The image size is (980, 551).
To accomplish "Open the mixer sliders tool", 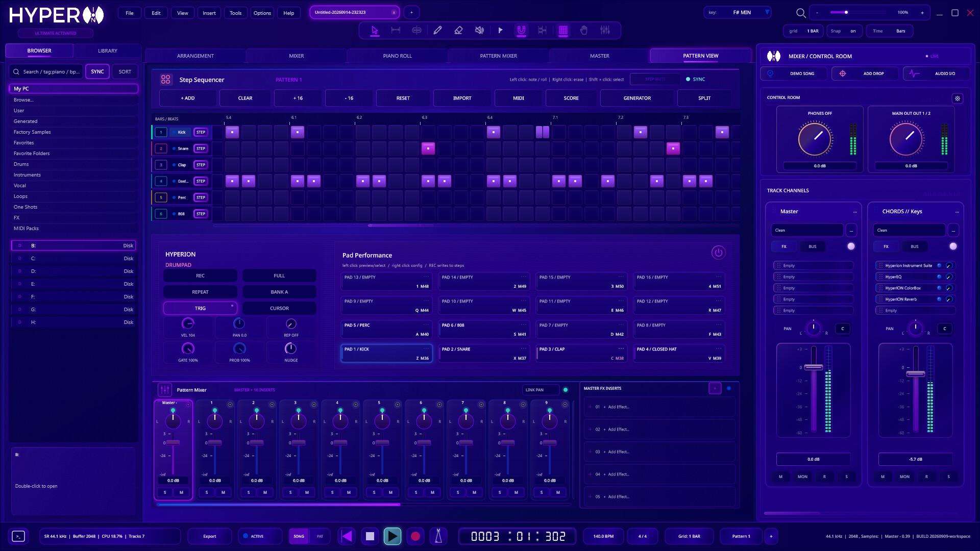I will pos(605,30).
